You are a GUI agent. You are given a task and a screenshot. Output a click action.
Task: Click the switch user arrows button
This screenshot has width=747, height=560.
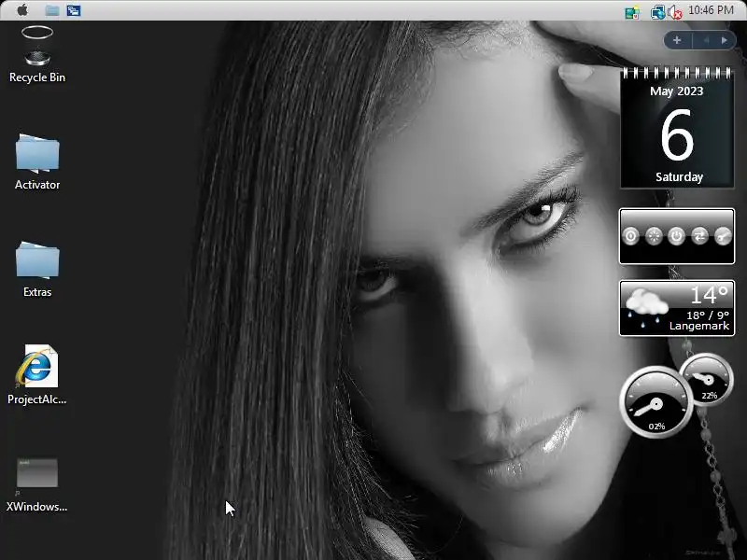[x=699, y=236]
